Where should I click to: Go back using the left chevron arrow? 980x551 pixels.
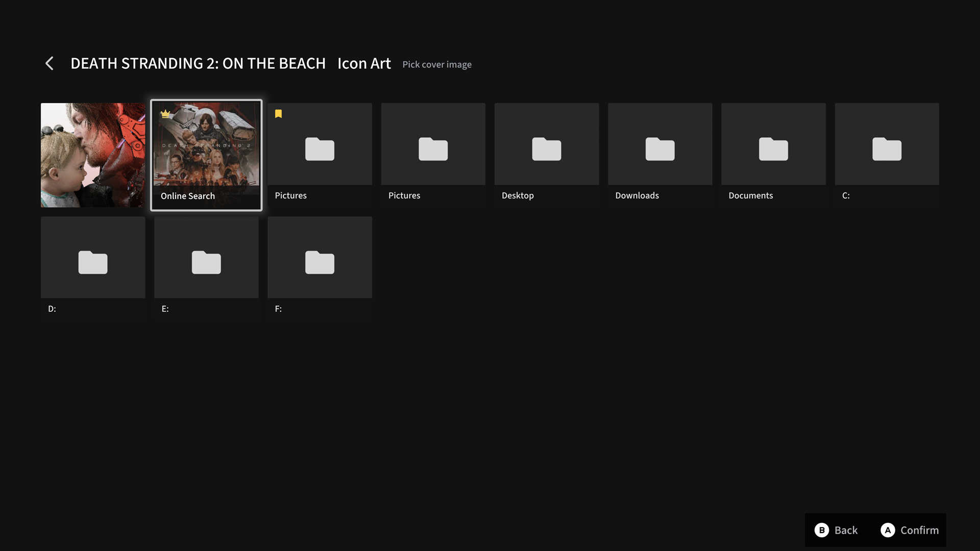[50, 63]
